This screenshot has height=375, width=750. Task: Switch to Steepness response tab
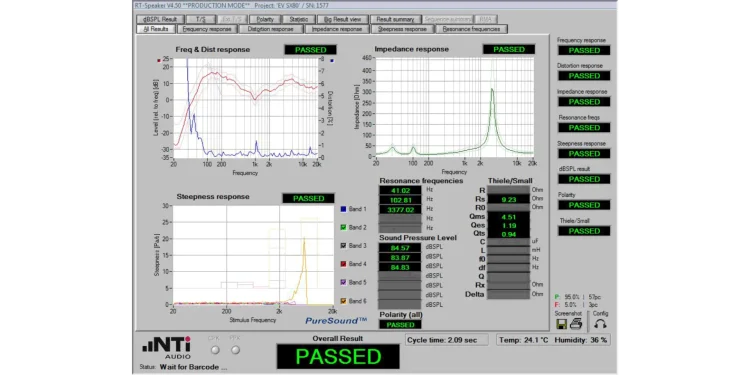tap(402, 29)
